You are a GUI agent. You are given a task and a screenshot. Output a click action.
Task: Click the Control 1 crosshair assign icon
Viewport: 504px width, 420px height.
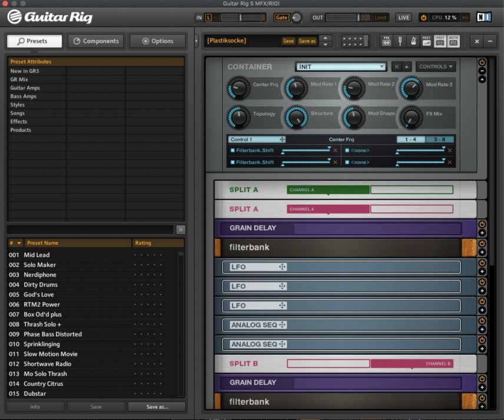point(282,139)
